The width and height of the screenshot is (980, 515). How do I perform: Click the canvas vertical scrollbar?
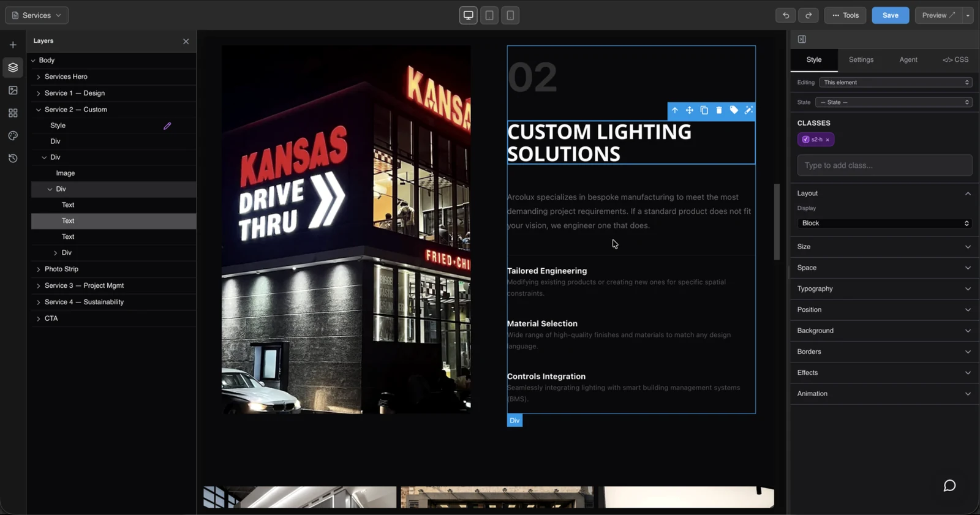pyautogui.click(x=777, y=222)
